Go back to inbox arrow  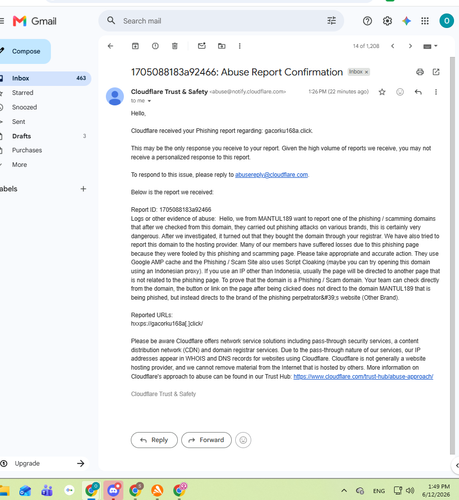click(111, 46)
